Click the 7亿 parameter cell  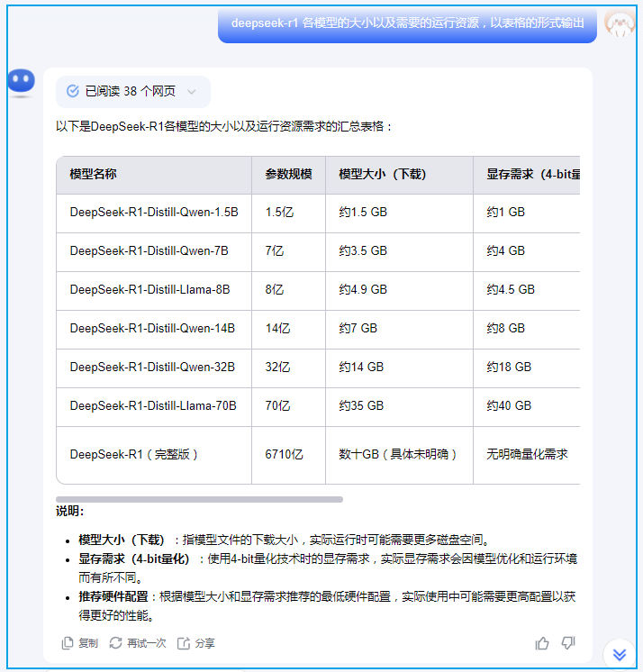[288, 251]
